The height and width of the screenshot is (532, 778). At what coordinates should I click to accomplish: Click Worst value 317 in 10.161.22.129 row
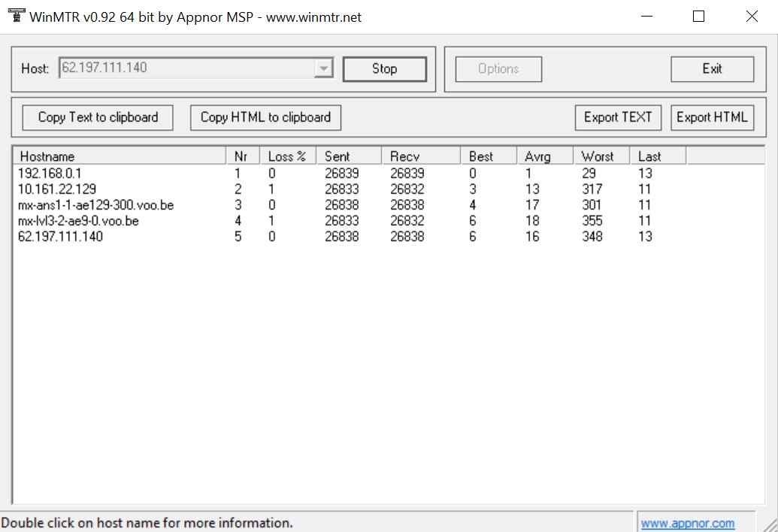[x=592, y=189]
